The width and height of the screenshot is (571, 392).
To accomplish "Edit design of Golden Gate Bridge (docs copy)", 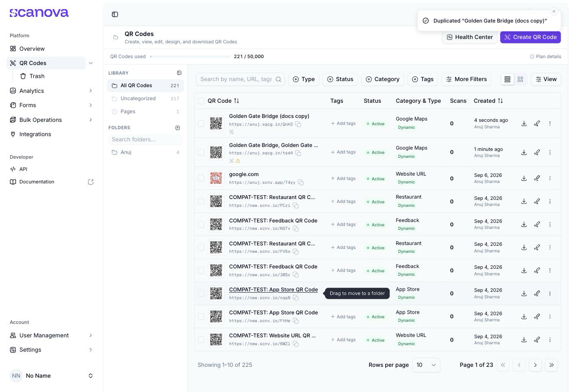I will 537,123.
